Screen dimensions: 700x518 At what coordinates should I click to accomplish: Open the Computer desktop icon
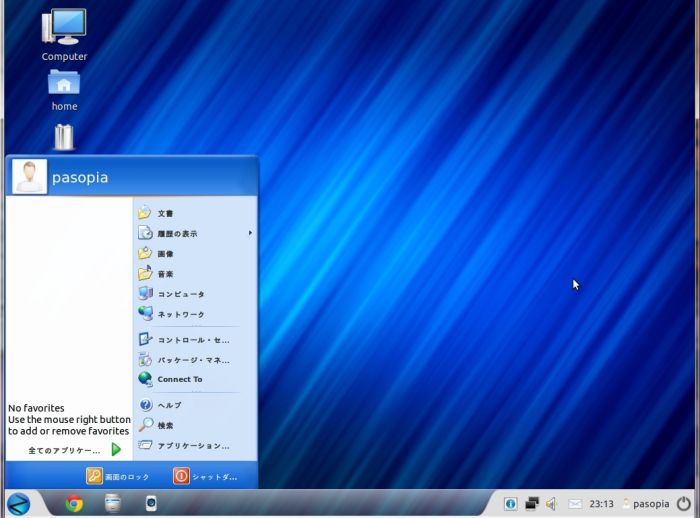pos(64,35)
